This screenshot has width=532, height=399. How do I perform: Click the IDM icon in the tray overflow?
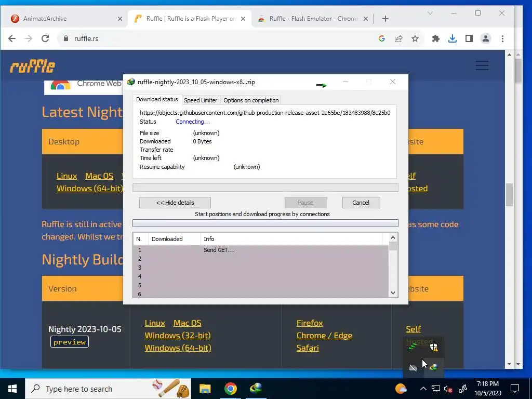[x=434, y=367]
